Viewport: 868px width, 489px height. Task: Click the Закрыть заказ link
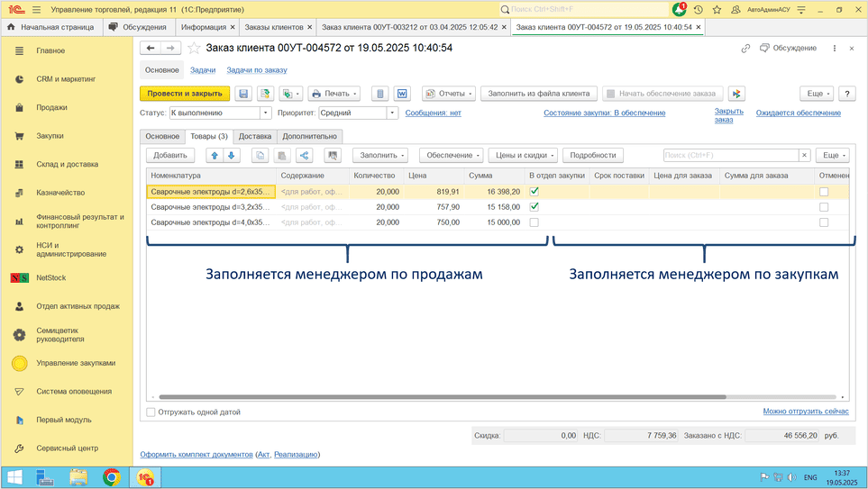(x=728, y=115)
